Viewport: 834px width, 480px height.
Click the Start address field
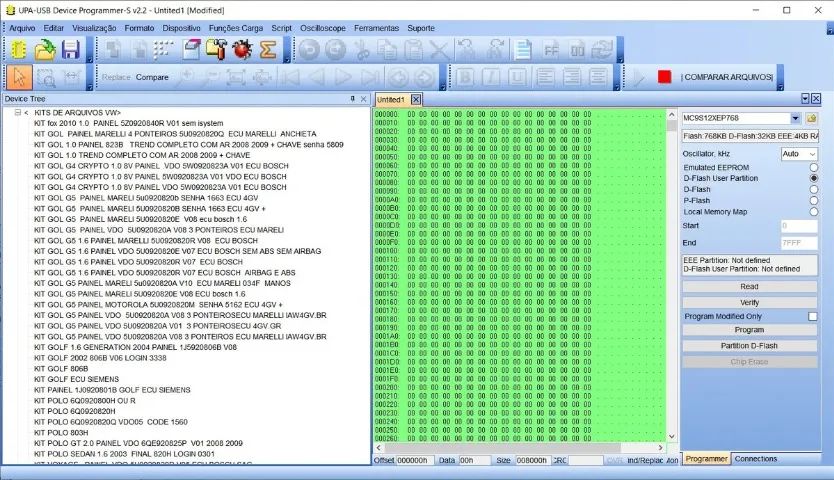click(799, 226)
